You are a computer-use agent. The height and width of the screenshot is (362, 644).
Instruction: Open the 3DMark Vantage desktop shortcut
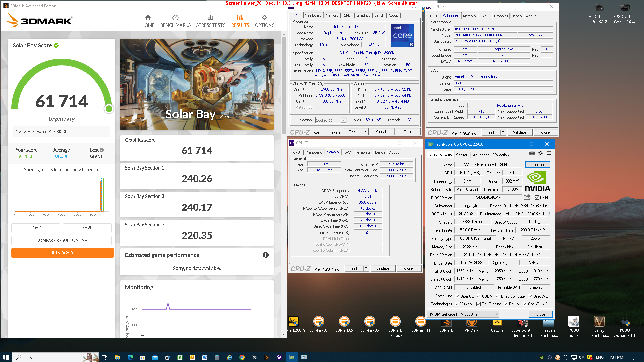click(x=395, y=327)
